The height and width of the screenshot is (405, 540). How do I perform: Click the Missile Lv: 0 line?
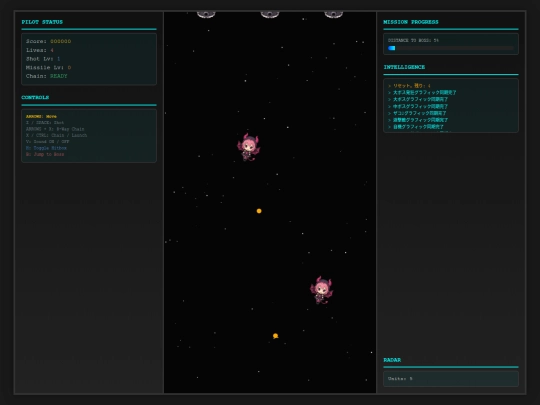(x=49, y=68)
